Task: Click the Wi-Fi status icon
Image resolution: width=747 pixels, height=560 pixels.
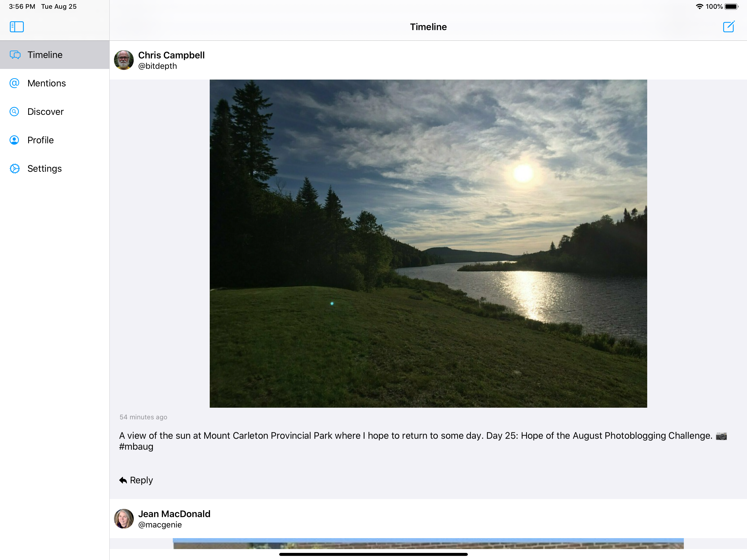Action: [x=699, y=6]
